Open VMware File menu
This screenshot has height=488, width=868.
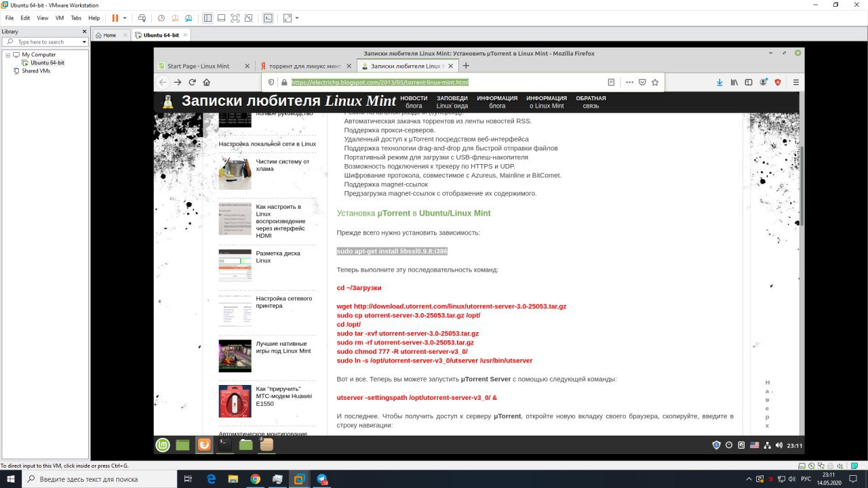[x=9, y=18]
